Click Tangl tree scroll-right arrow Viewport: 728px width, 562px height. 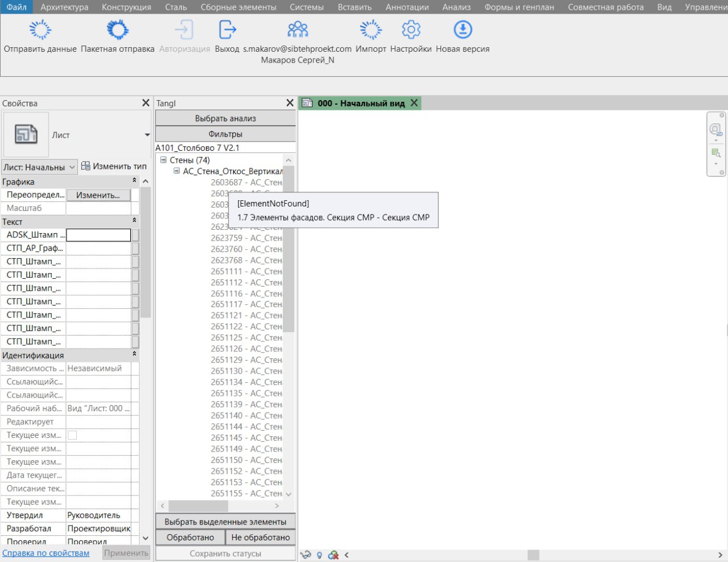click(277, 506)
